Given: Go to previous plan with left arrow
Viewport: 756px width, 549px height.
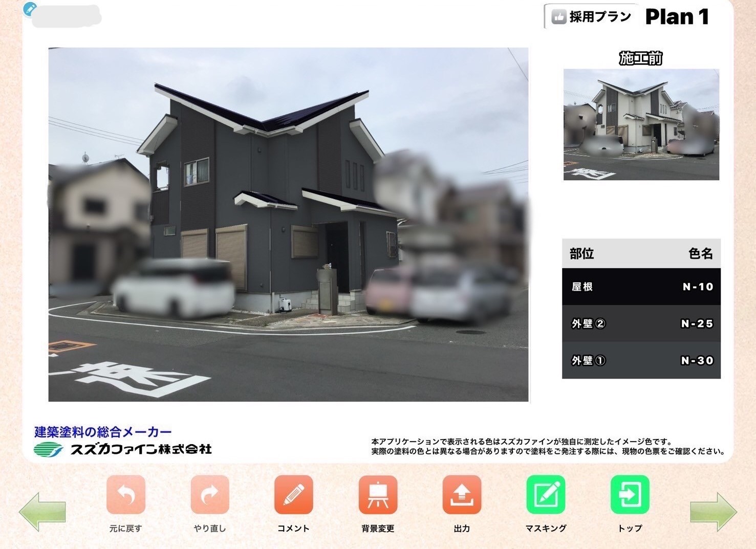Looking at the screenshot, I should [42, 511].
